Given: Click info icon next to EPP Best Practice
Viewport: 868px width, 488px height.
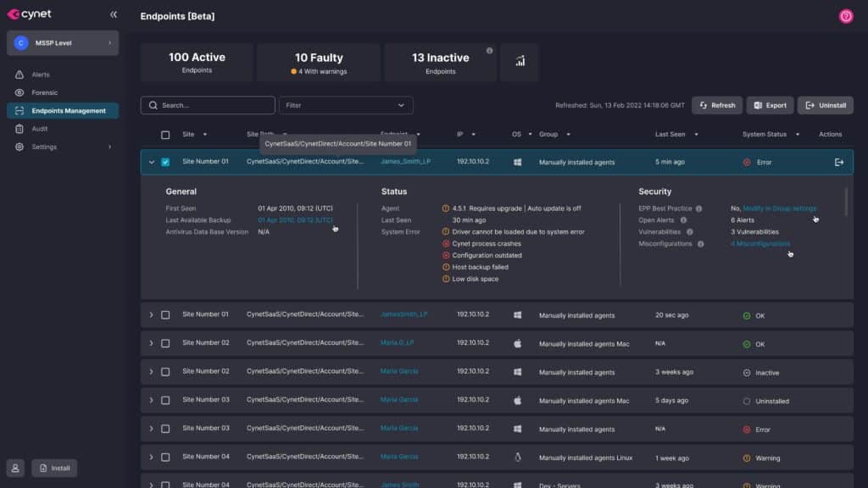Looking at the screenshot, I should (x=699, y=208).
